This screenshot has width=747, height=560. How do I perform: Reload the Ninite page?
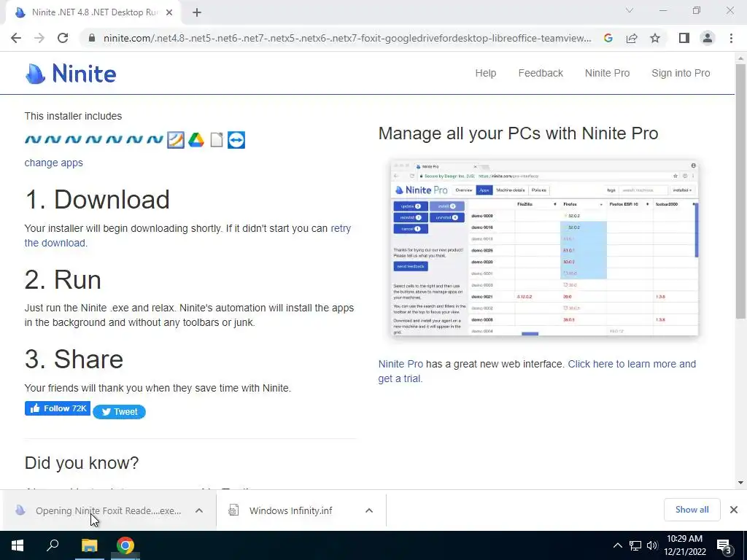(63, 38)
